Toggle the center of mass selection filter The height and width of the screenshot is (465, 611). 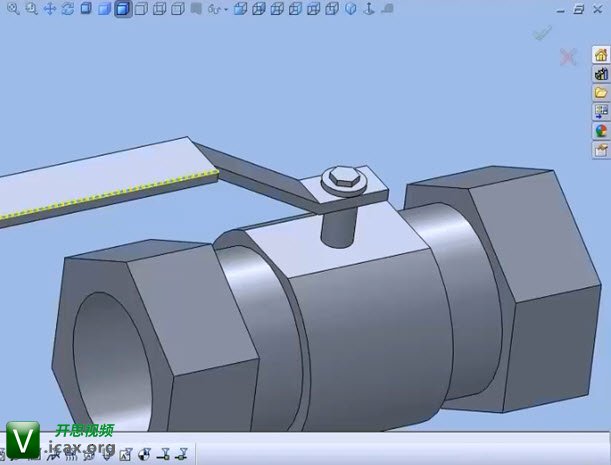tap(144, 454)
